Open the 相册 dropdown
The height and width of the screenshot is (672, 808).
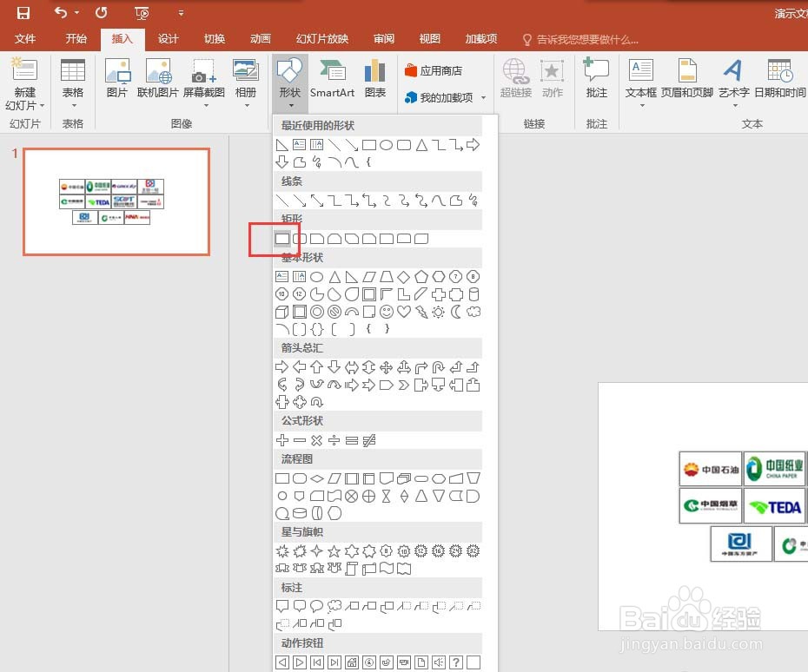click(x=245, y=84)
